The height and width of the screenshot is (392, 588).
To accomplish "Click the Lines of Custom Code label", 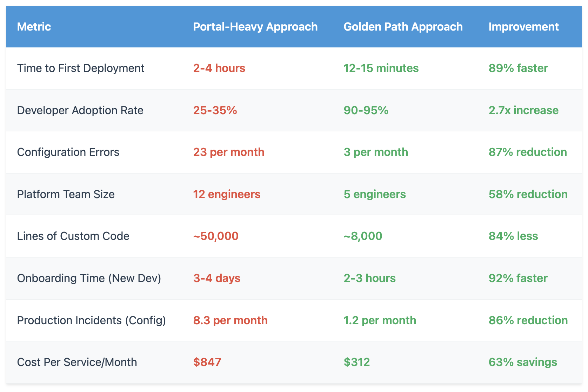I will pyautogui.click(x=73, y=236).
